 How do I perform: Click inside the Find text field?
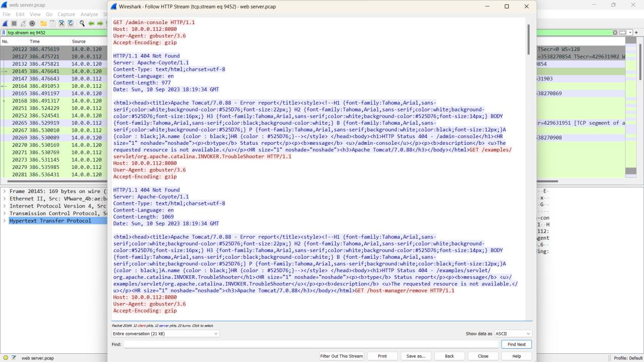pyautogui.click(x=310, y=345)
